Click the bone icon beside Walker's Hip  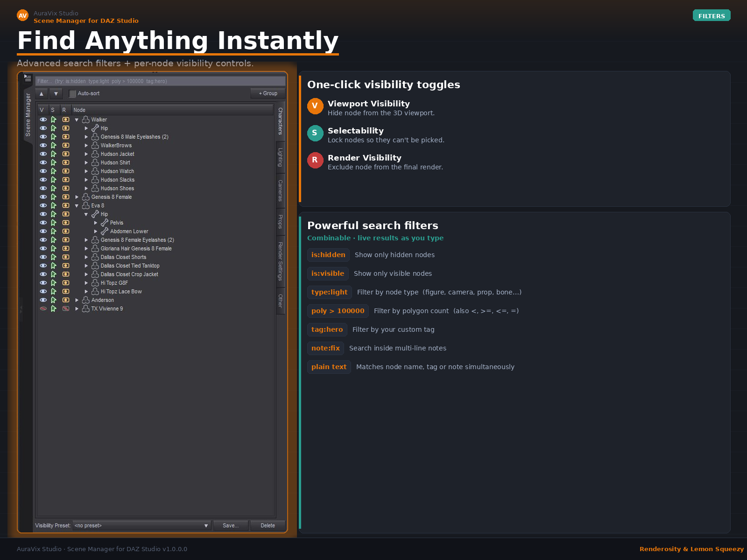coord(95,128)
